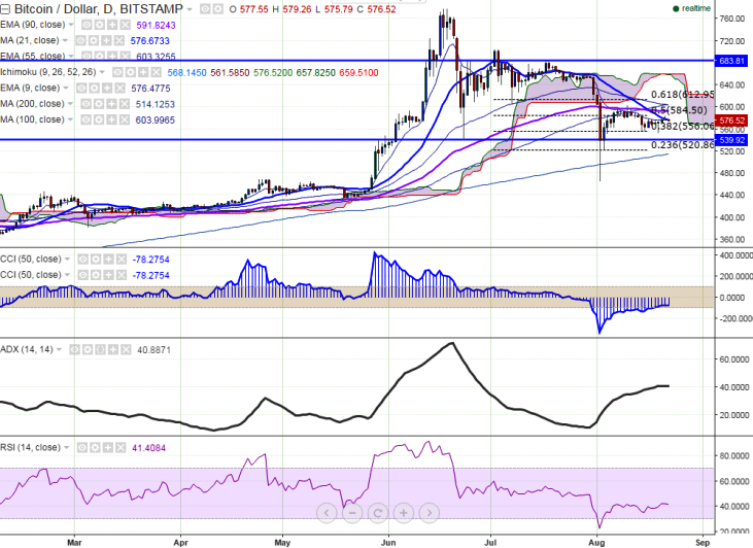Click plus icon beside EMA (90, close)
This screenshot has width=753, height=548.
pos(112,25)
